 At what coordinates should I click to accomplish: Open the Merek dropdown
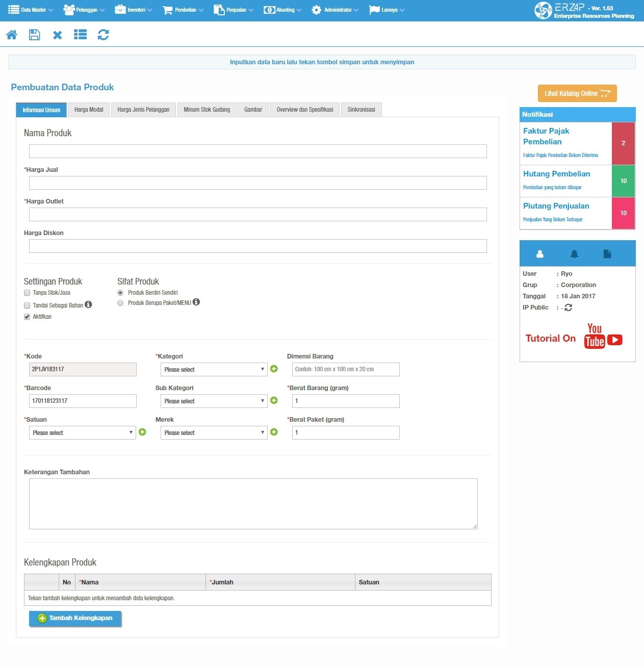214,432
